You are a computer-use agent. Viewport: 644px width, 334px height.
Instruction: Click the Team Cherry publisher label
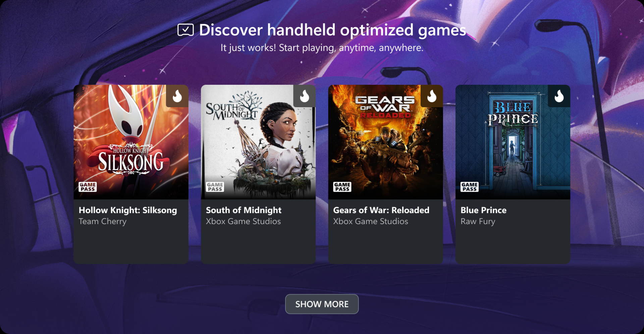point(103,222)
